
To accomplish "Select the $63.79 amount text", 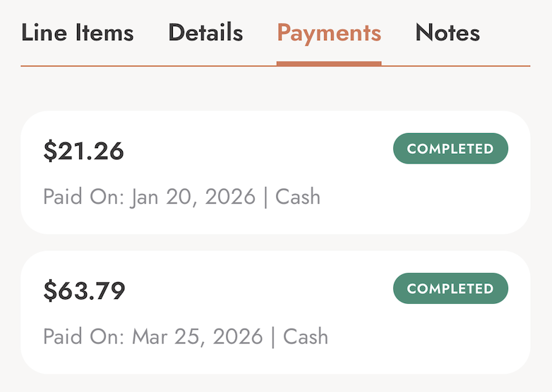I will click(84, 290).
